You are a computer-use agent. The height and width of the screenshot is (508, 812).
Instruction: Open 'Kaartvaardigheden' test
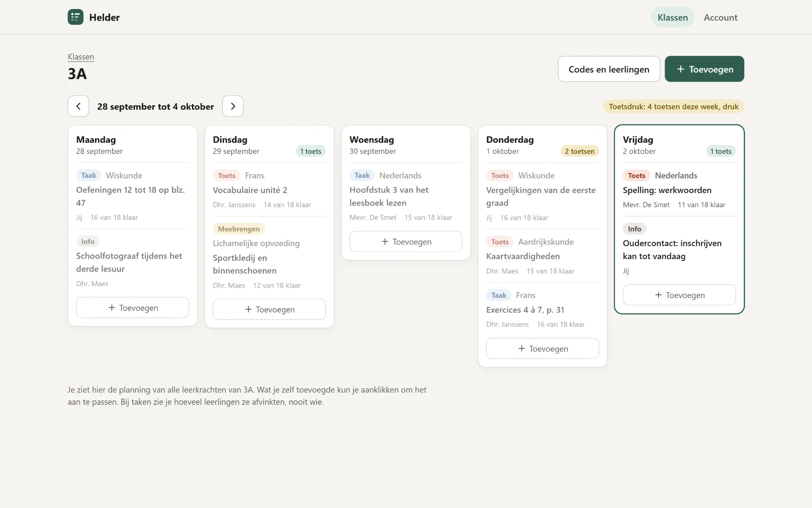click(523, 256)
